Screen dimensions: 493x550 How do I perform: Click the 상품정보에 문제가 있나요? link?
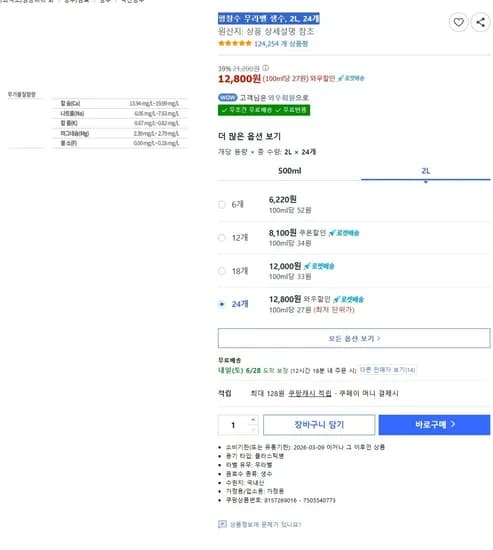[x=265, y=524]
